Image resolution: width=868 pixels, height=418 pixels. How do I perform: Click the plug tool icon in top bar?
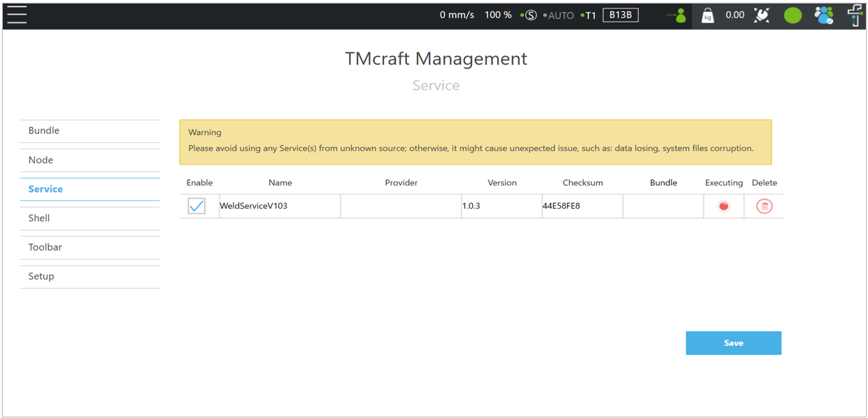pos(762,15)
